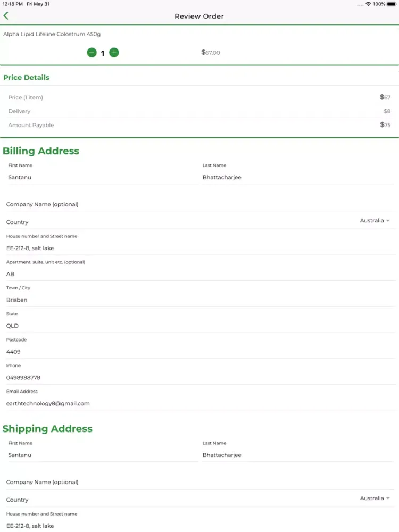The height and width of the screenshot is (532, 399).
Task: Edit shipping Last Name field
Action: tap(297, 455)
